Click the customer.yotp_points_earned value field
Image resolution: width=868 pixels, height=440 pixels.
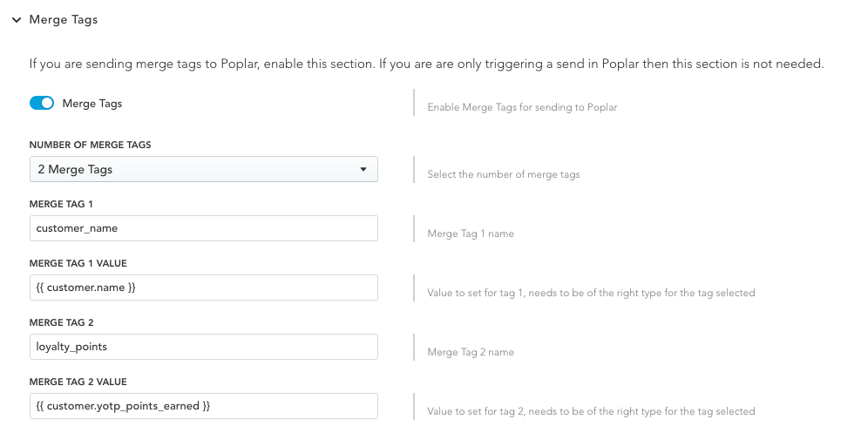204,406
